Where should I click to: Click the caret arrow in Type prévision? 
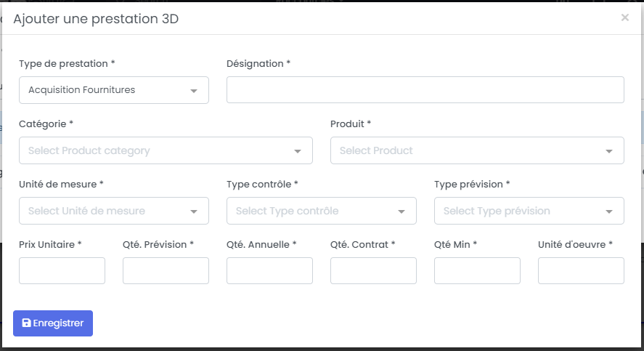pos(608,211)
